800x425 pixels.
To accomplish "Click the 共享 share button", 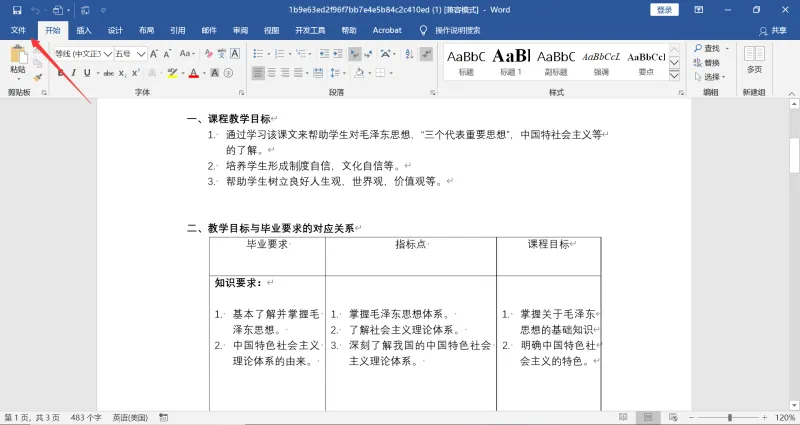I will coord(773,31).
